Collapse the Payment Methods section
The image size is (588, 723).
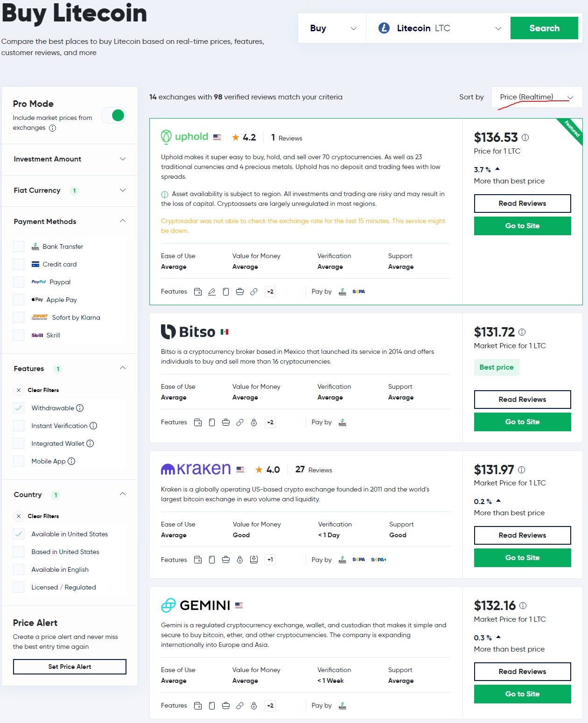click(x=70, y=222)
